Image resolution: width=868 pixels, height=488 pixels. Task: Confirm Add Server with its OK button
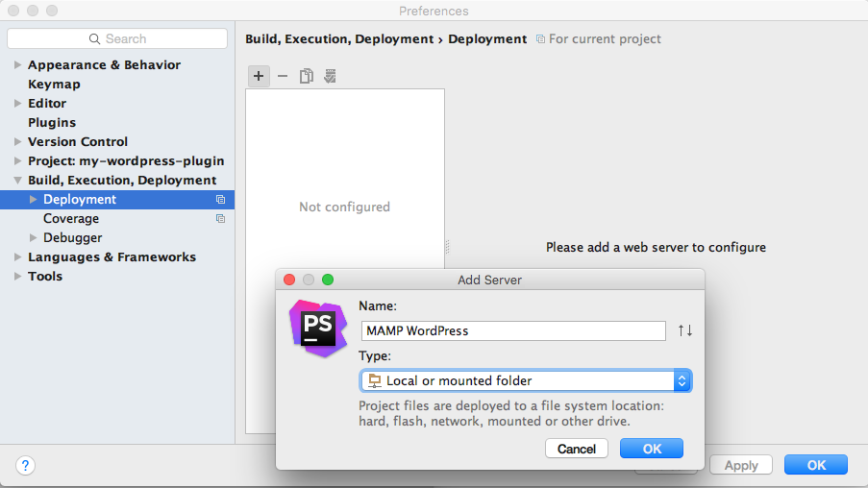click(x=652, y=449)
